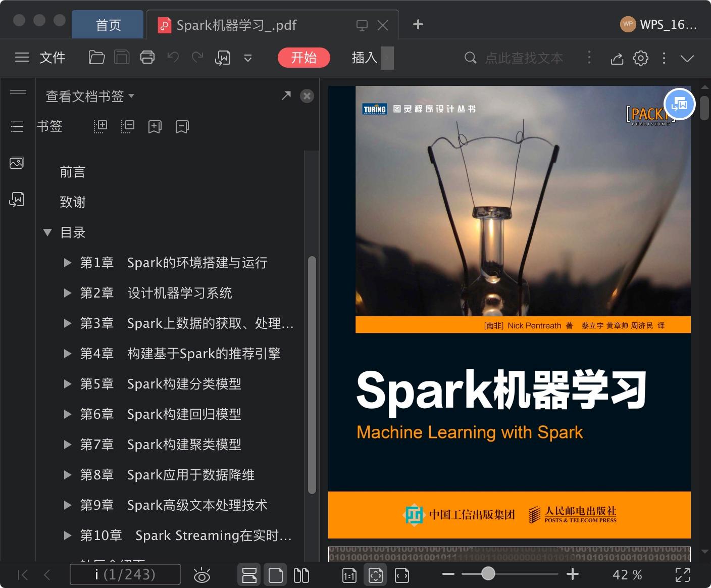Expand 第3章 bookmark node
This screenshot has height=588, width=711.
[x=67, y=323]
